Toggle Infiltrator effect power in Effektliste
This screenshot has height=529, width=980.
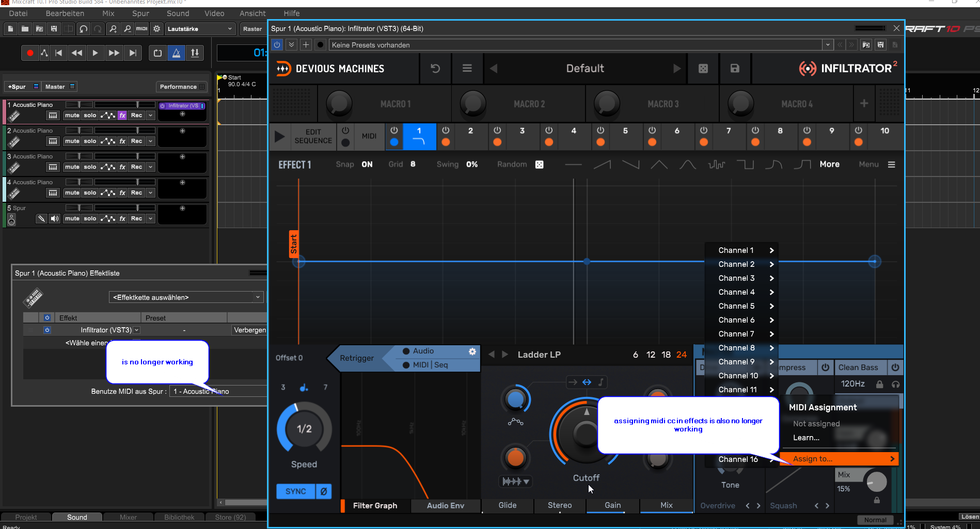click(47, 330)
